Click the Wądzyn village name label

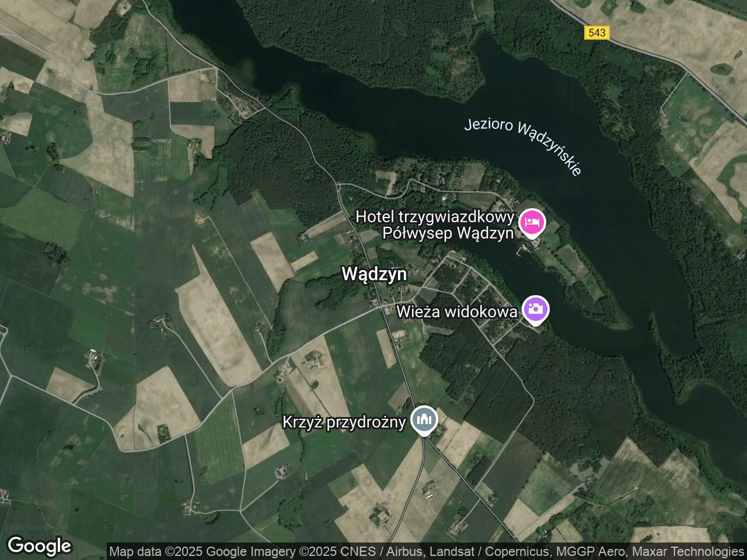(374, 274)
